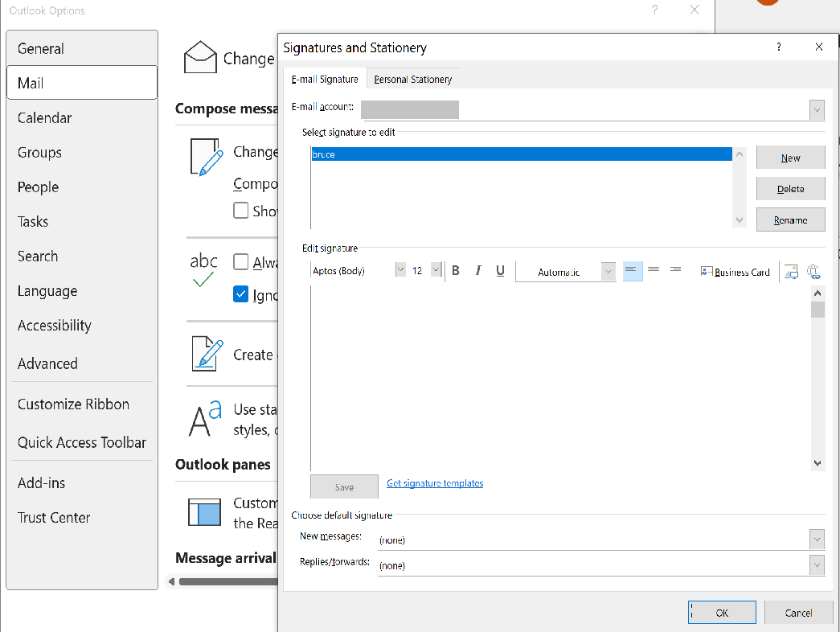This screenshot has width=840, height=632.
Task: Open the New messages default signature dropdown
Action: tap(817, 540)
